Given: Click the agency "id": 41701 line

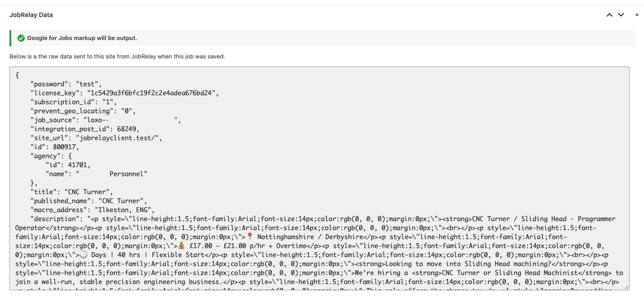Looking at the screenshot, I should tap(68, 165).
